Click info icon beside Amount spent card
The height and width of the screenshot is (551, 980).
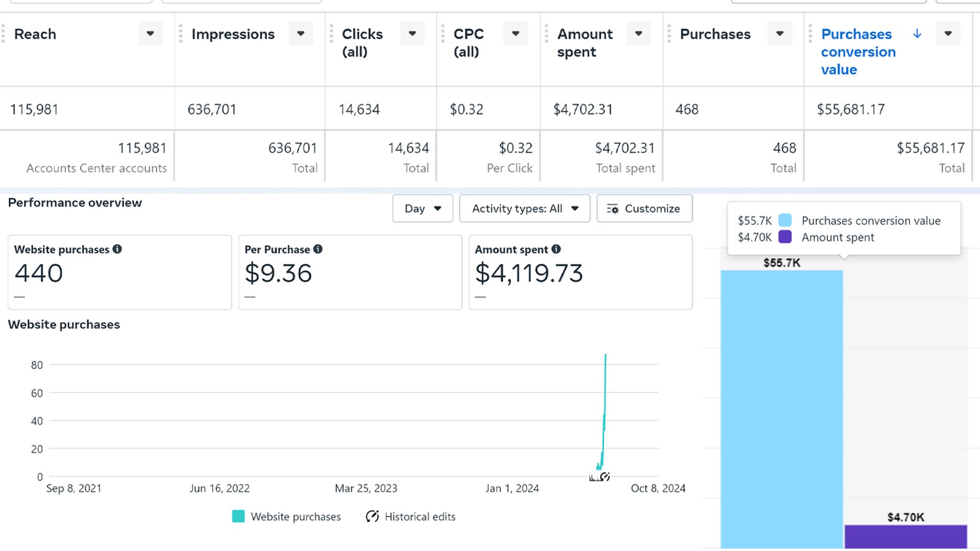556,249
